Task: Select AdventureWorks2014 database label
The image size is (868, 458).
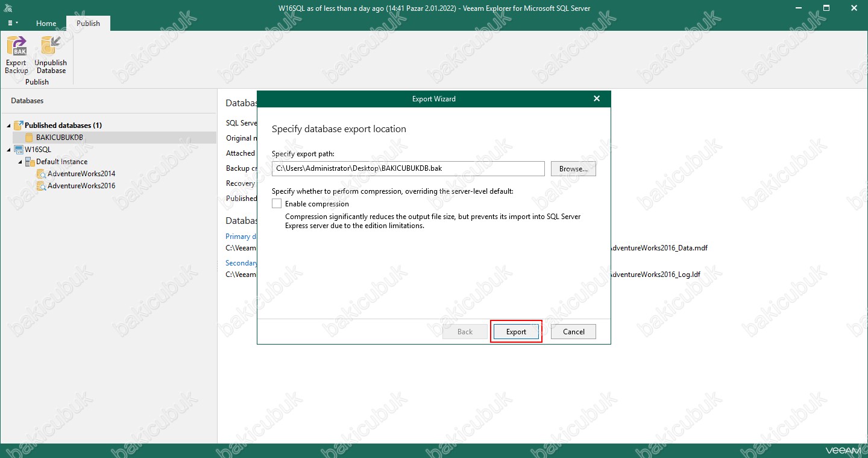Action: point(81,174)
